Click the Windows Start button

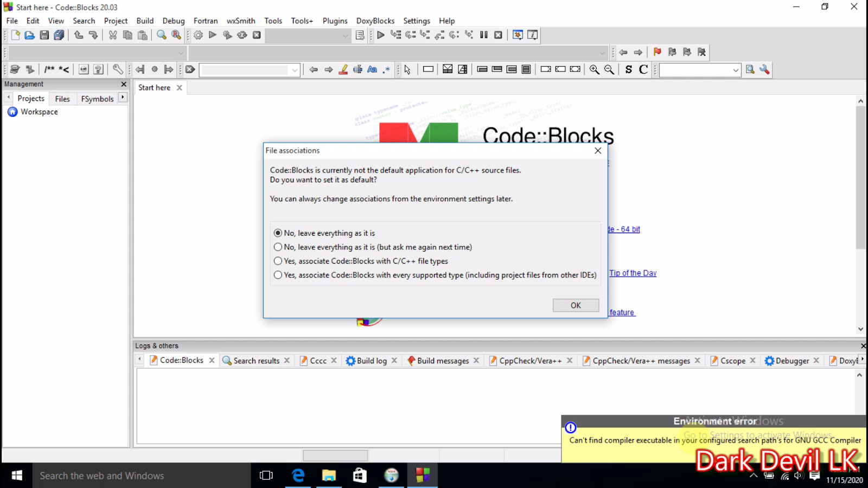pos(16,476)
